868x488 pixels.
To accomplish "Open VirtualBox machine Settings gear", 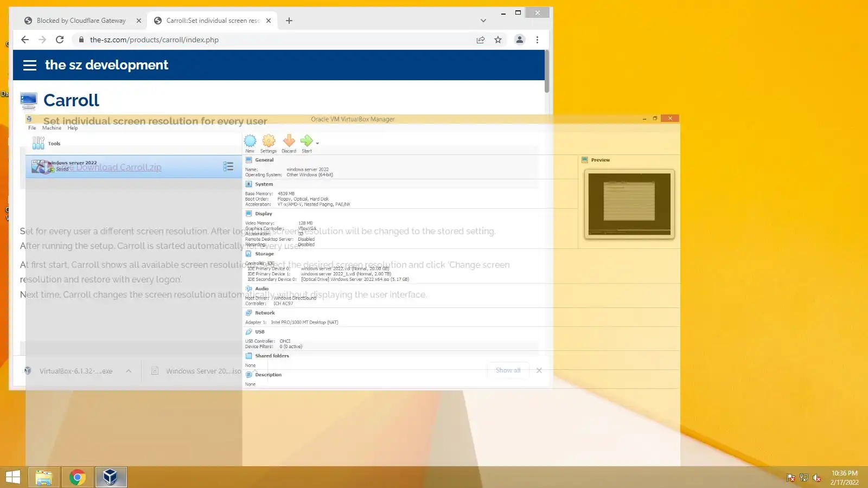I will click(x=269, y=141).
